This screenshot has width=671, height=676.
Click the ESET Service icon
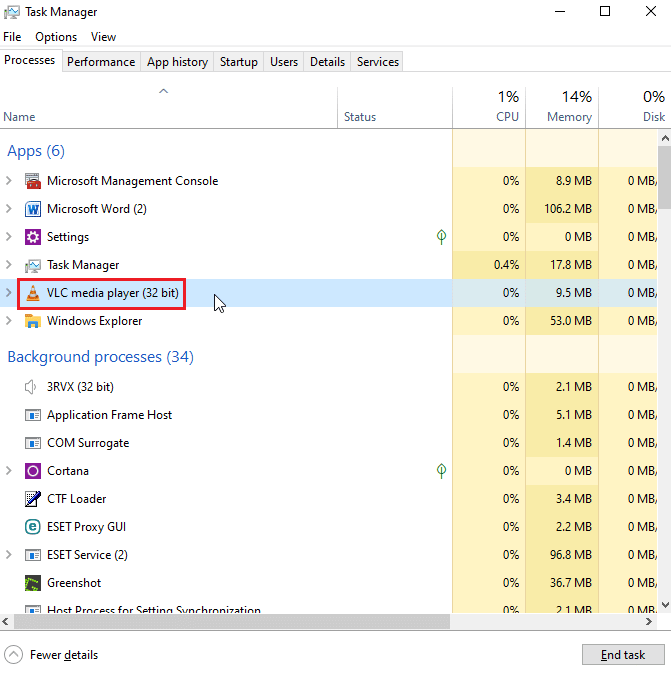pyautogui.click(x=33, y=555)
